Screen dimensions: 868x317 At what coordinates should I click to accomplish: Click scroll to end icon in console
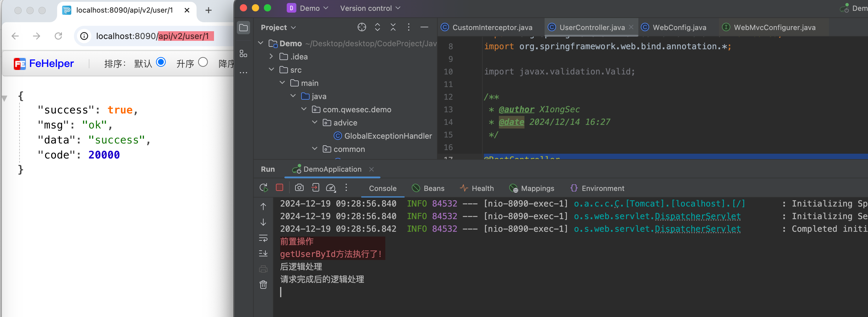[x=263, y=253]
